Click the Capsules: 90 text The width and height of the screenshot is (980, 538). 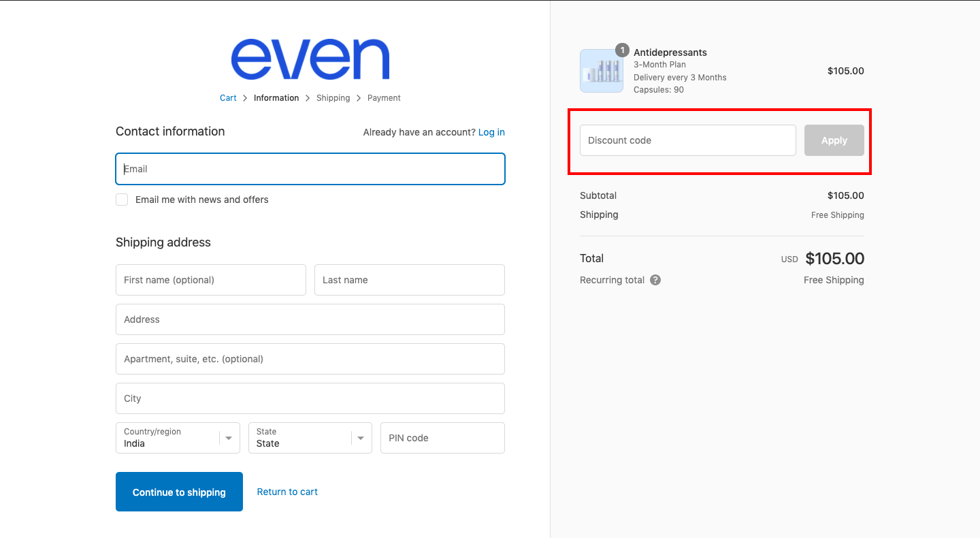[x=659, y=90]
